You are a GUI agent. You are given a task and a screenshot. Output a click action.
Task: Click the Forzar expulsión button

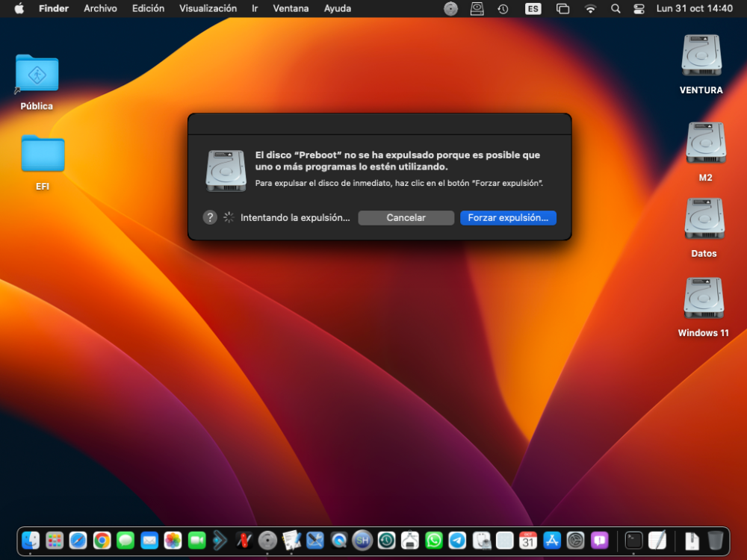click(508, 217)
